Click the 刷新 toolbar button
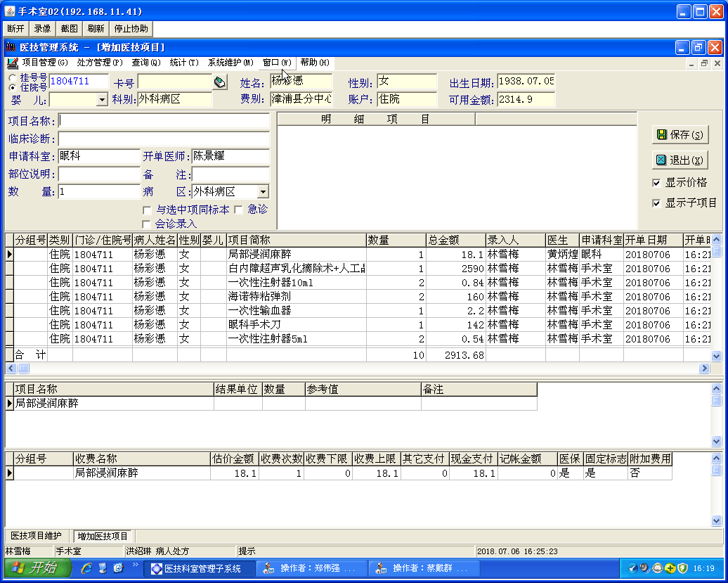 pos(96,29)
